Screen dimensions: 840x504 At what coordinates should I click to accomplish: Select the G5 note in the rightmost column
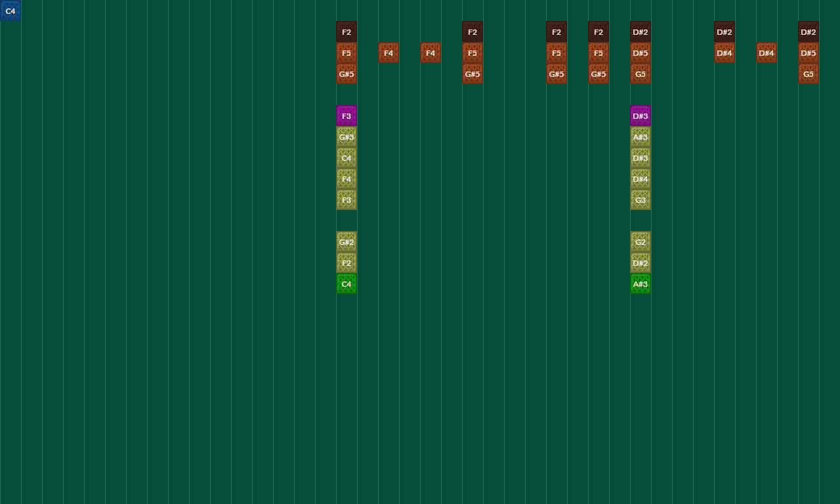808,74
